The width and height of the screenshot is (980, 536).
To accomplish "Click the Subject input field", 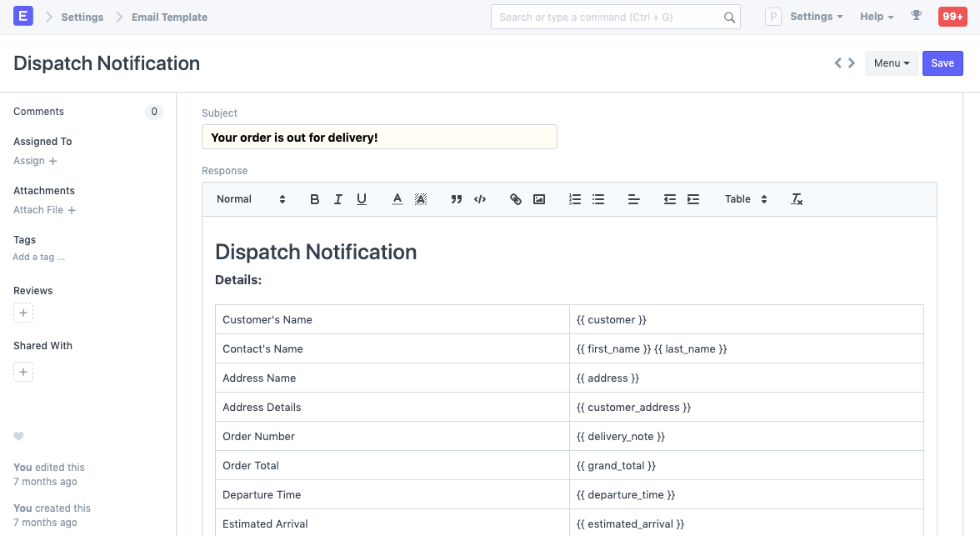I will coord(379,137).
